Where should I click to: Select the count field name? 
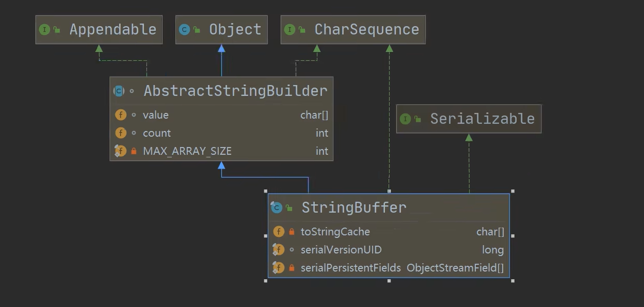click(x=157, y=133)
